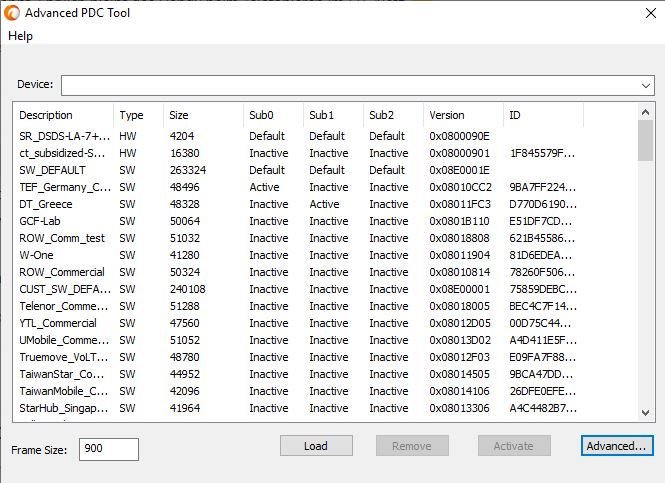665x483 pixels.
Task: Click the Activate button
Action: pos(514,446)
